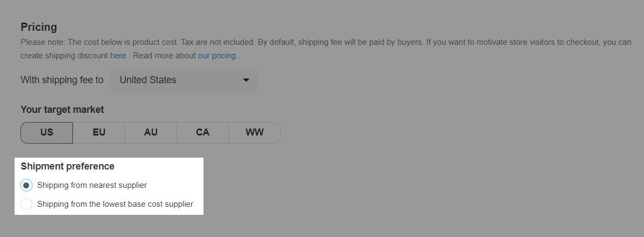Open the 'here' shipping discount link

118,56
